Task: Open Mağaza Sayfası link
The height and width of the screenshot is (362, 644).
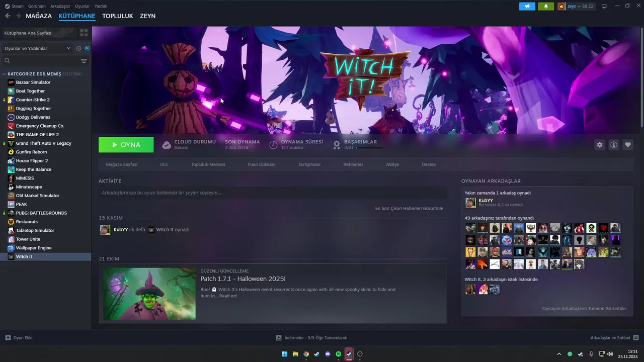Action: point(121,164)
